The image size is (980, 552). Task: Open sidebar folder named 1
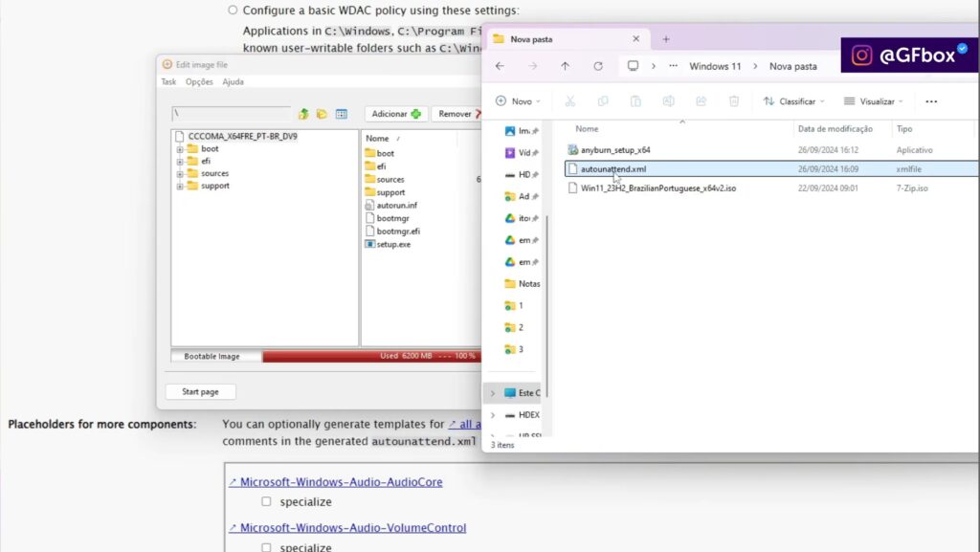click(514, 306)
